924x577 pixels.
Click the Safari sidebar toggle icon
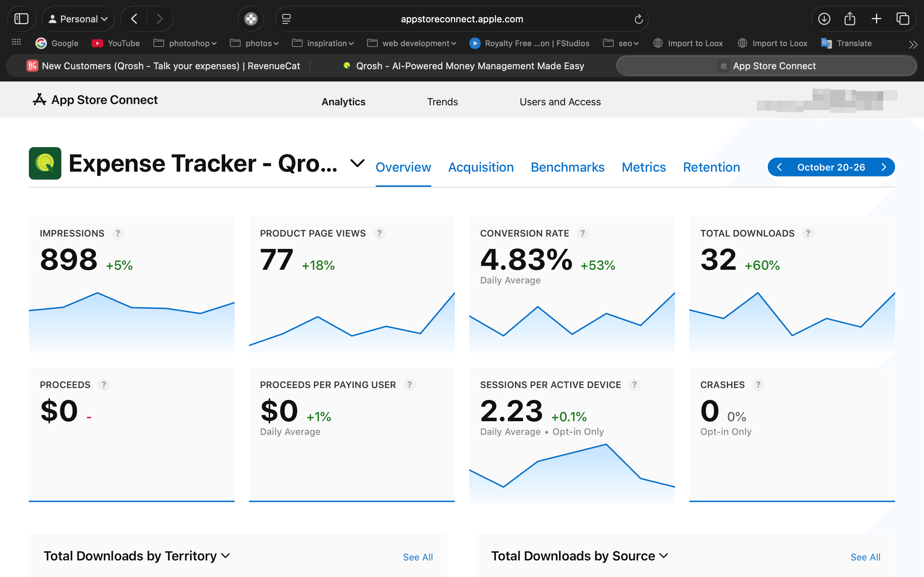pyautogui.click(x=21, y=19)
